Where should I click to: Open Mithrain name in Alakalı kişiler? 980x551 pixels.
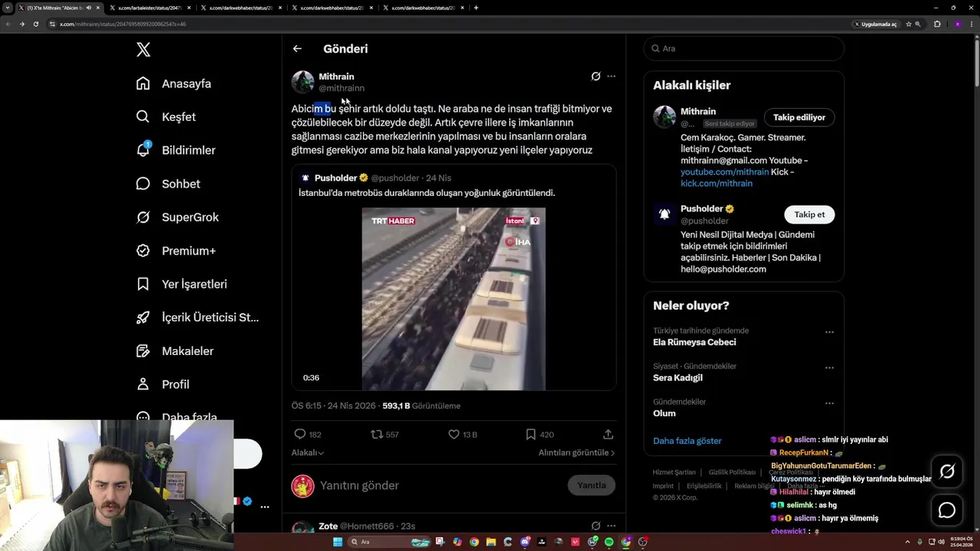coord(698,112)
